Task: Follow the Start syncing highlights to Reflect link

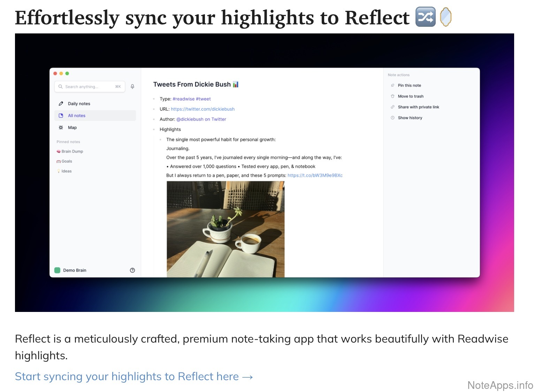Action: [133, 377]
